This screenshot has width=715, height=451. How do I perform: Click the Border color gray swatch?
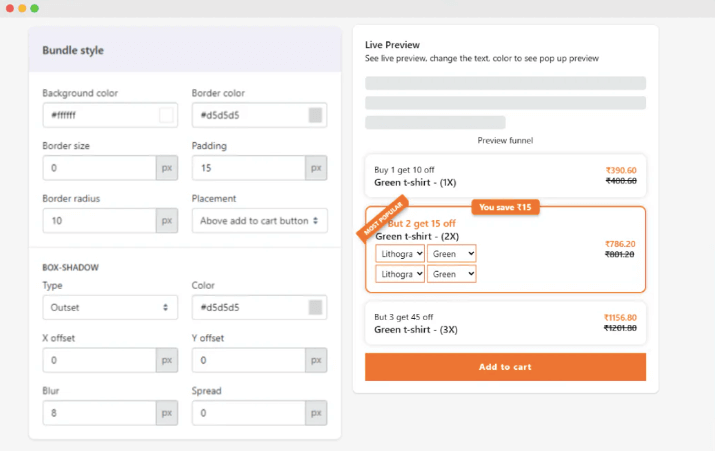point(315,115)
